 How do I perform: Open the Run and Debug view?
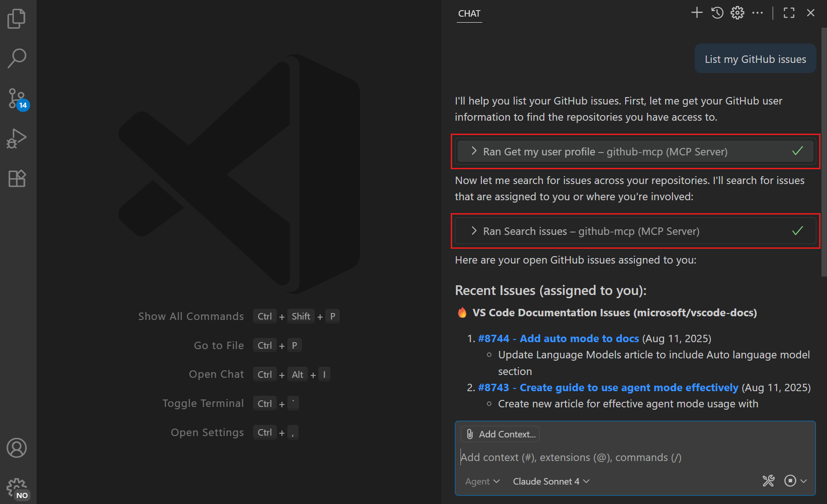(17, 138)
